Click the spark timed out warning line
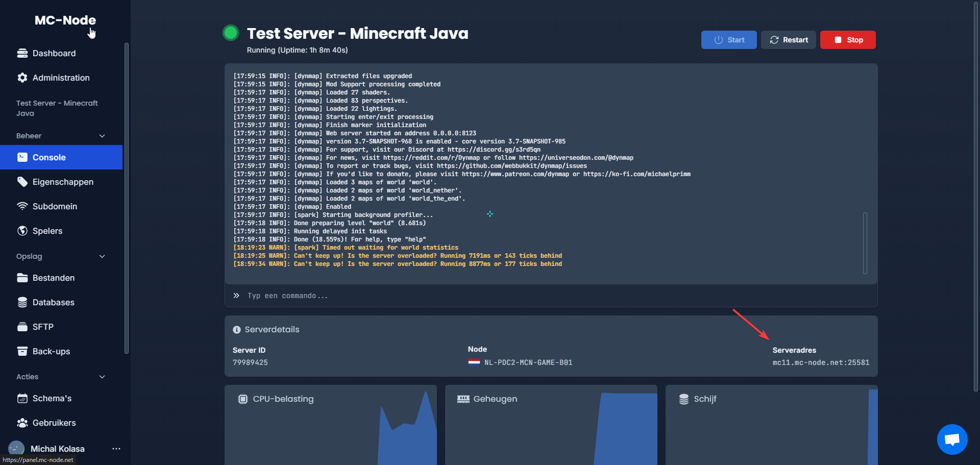Viewport: 980px width, 465px height. click(346, 248)
